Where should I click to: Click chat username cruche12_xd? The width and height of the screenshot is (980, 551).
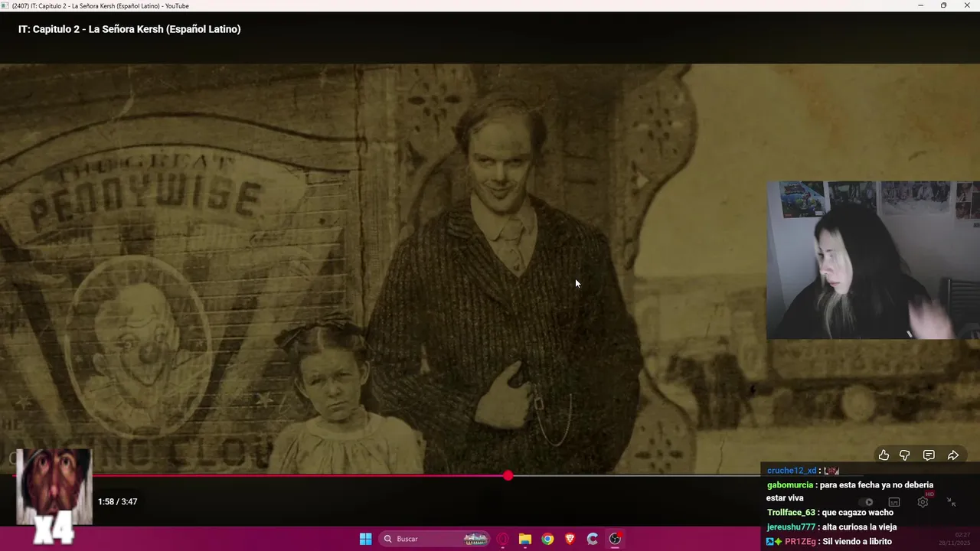792,471
